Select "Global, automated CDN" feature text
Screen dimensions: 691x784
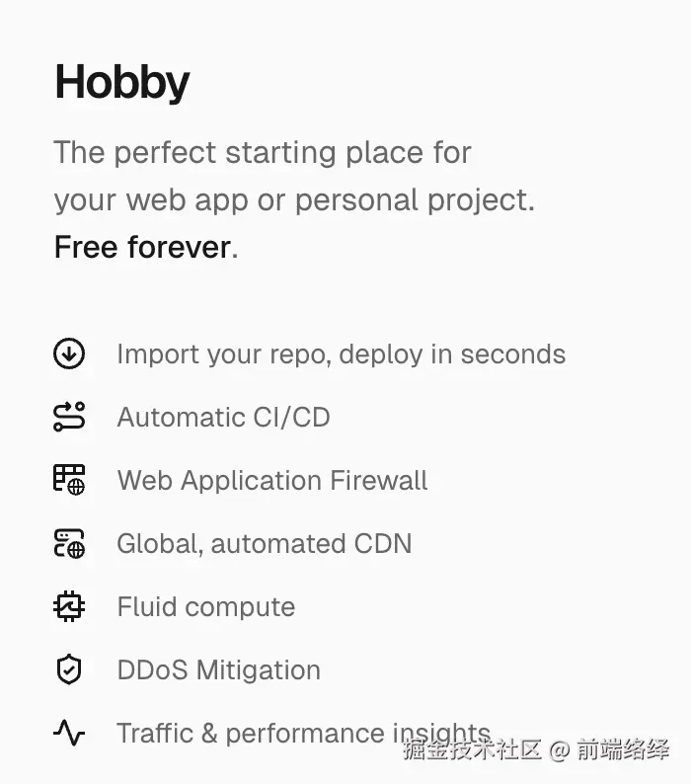[x=264, y=543]
